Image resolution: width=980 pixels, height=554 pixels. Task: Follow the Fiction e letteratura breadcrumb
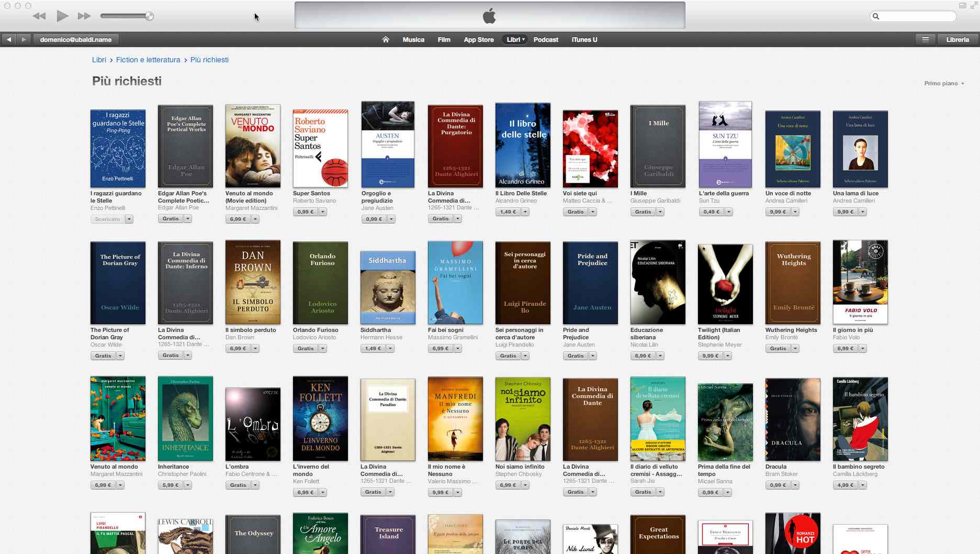pyautogui.click(x=148, y=60)
